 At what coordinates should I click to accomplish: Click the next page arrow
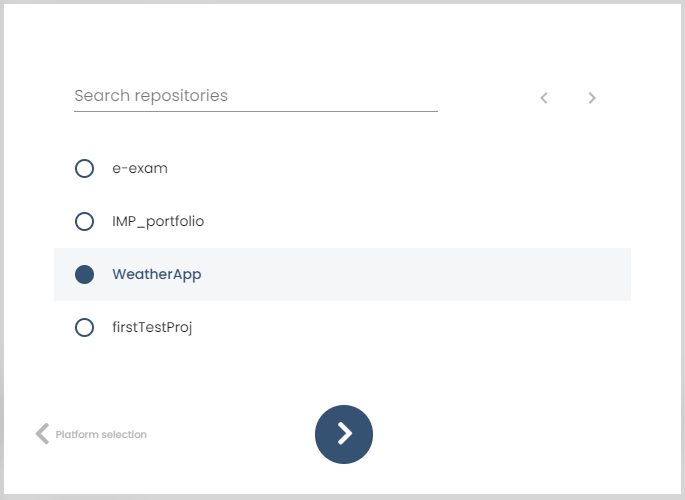(592, 98)
